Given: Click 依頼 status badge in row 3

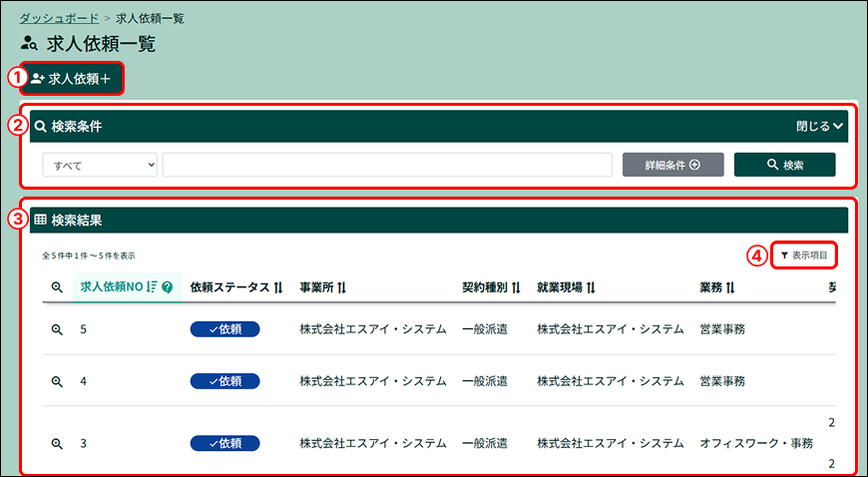Looking at the screenshot, I should point(224,443).
